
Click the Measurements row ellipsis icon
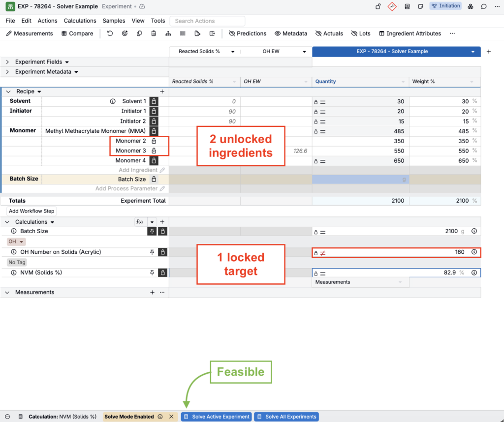click(162, 292)
